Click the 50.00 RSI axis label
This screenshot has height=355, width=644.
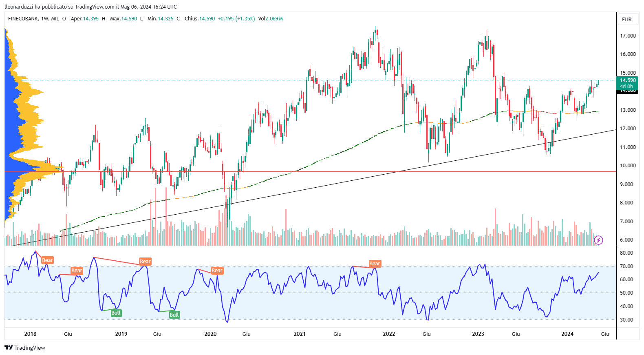tap(626, 293)
